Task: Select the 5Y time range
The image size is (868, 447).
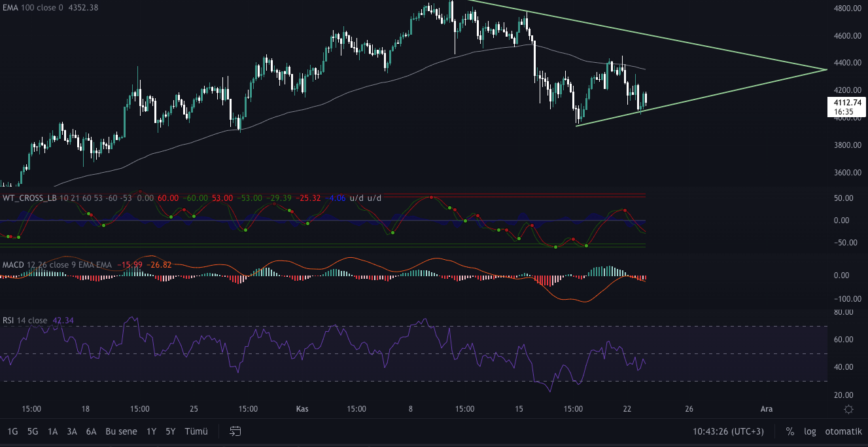Action: (170, 431)
